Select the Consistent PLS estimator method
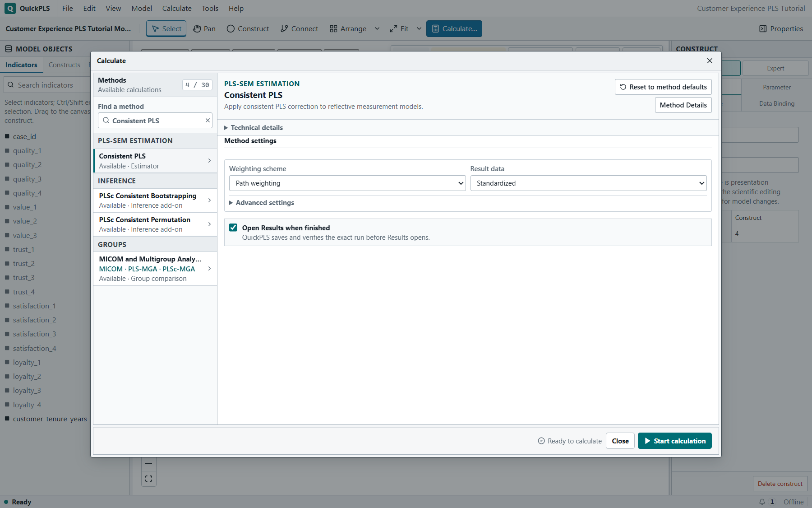Screen dimensions: 812x508 pos(155,161)
